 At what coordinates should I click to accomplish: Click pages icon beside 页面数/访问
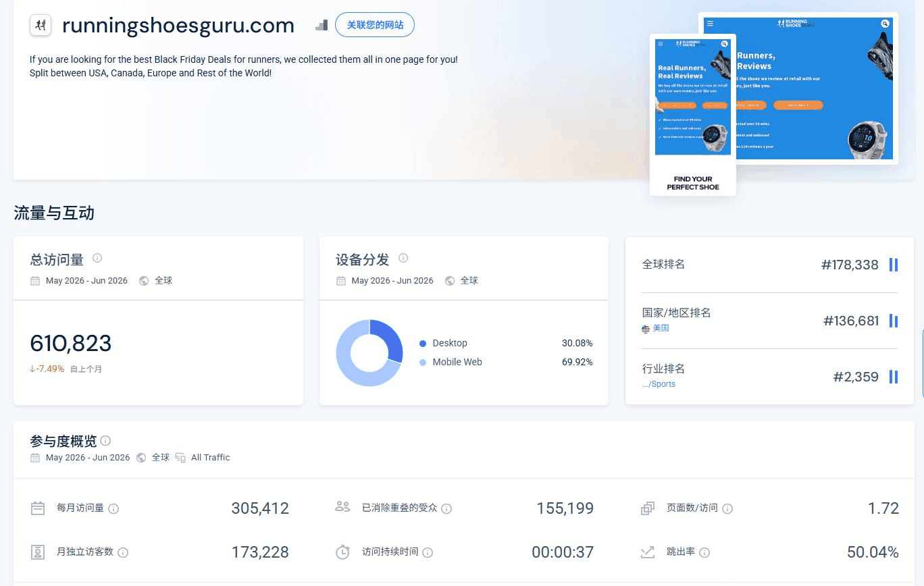coord(648,508)
